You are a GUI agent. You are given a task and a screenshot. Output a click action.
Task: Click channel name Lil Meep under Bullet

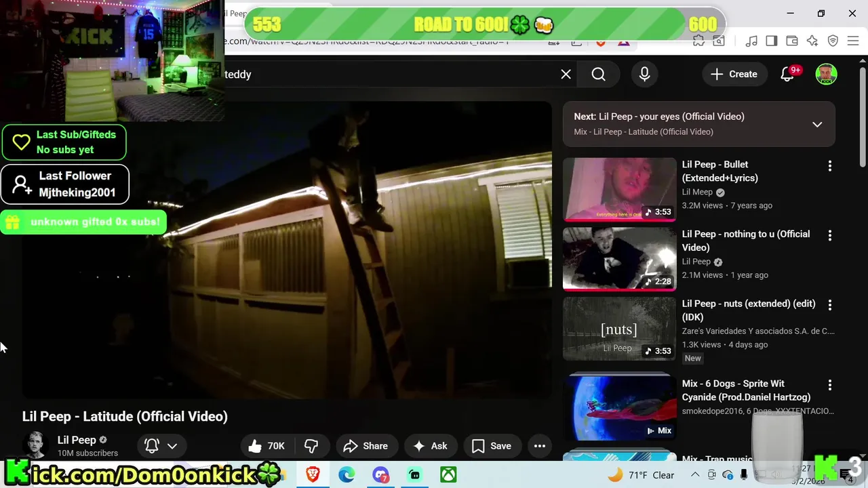(x=697, y=192)
